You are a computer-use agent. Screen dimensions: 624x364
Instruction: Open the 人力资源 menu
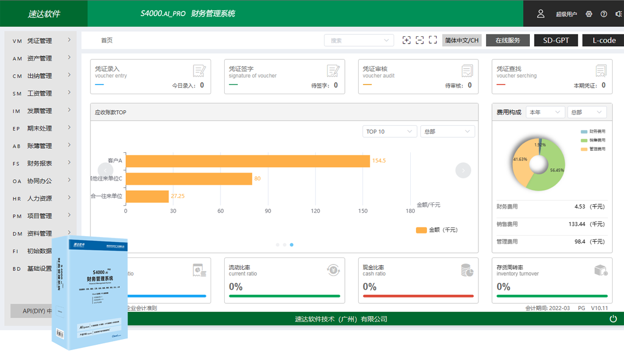coord(41,198)
